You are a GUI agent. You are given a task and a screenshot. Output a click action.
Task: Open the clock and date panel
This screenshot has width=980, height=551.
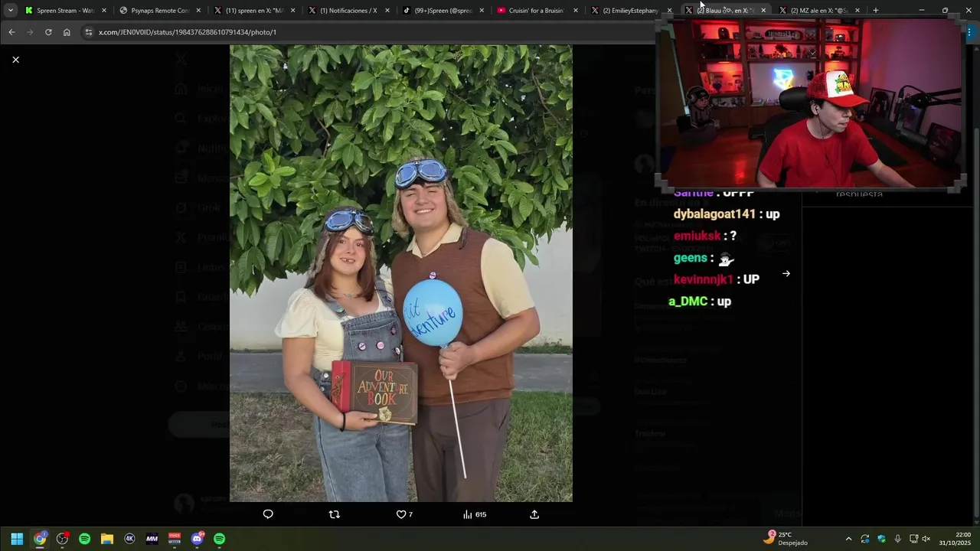955,539
